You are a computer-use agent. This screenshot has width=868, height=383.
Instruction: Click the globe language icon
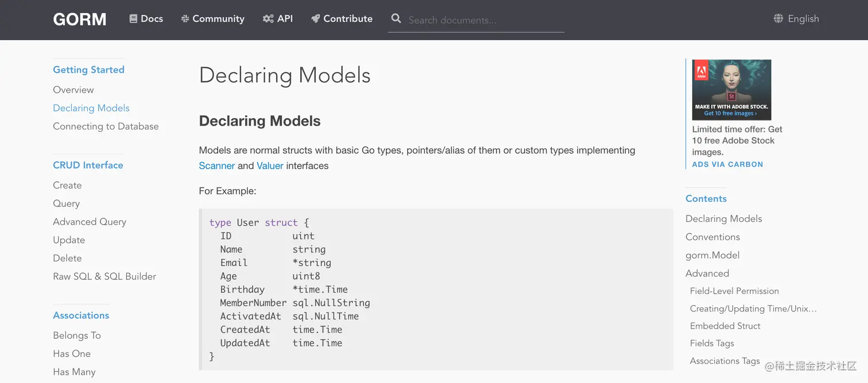[x=778, y=19]
